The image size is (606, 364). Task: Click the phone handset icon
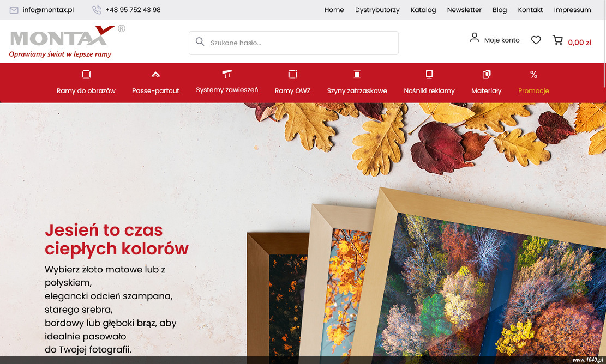click(97, 10)
